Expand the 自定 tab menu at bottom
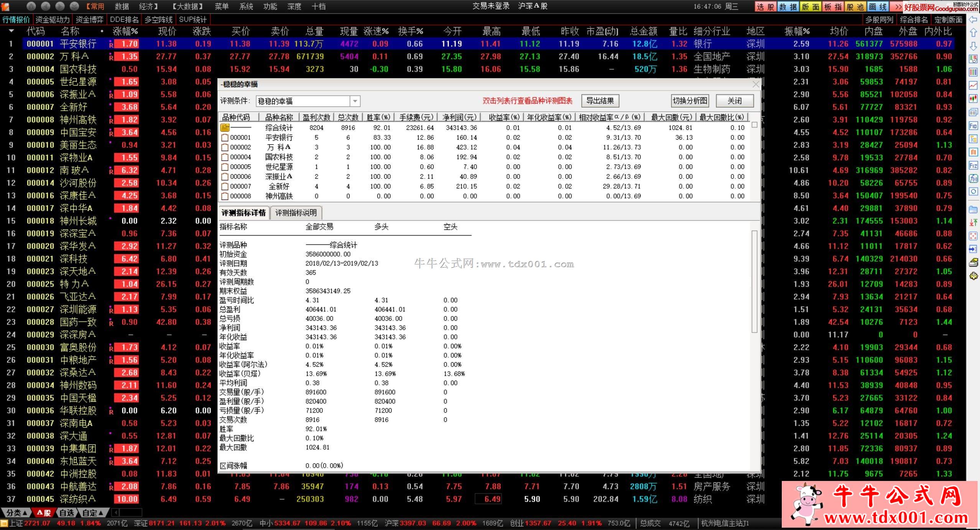The height and width of the screenshot is (530, 980). tap(92, 512)
